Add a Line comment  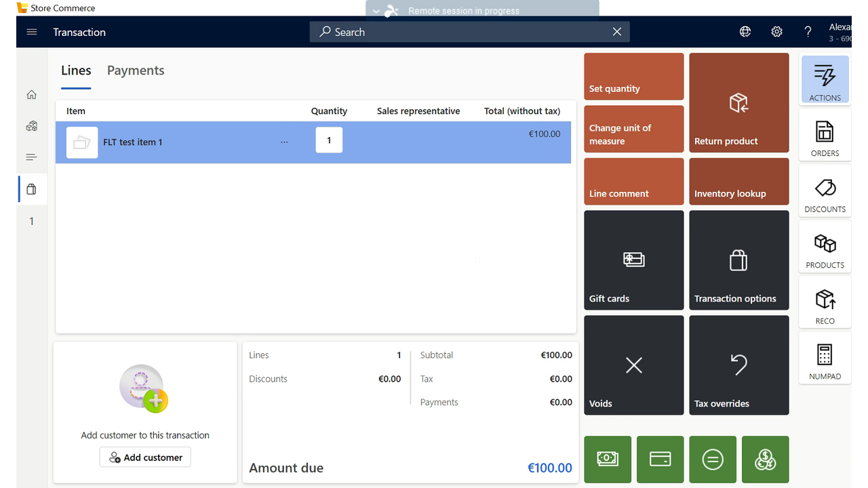(634, 182)
